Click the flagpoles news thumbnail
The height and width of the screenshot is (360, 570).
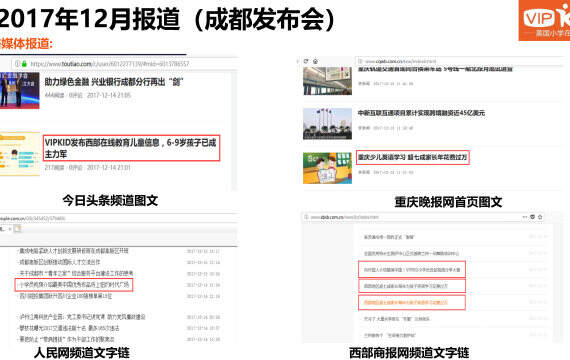point(327,124)
